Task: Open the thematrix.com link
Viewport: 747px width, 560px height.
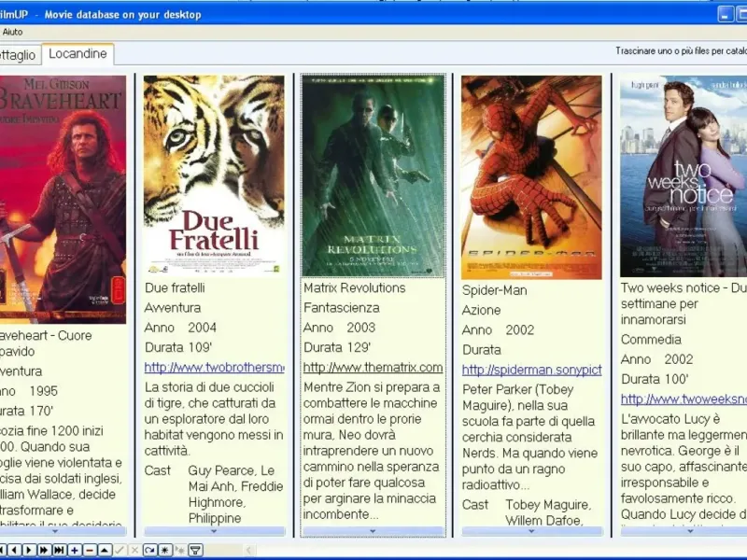Action: pyautogui.click(x=373, y=368)
